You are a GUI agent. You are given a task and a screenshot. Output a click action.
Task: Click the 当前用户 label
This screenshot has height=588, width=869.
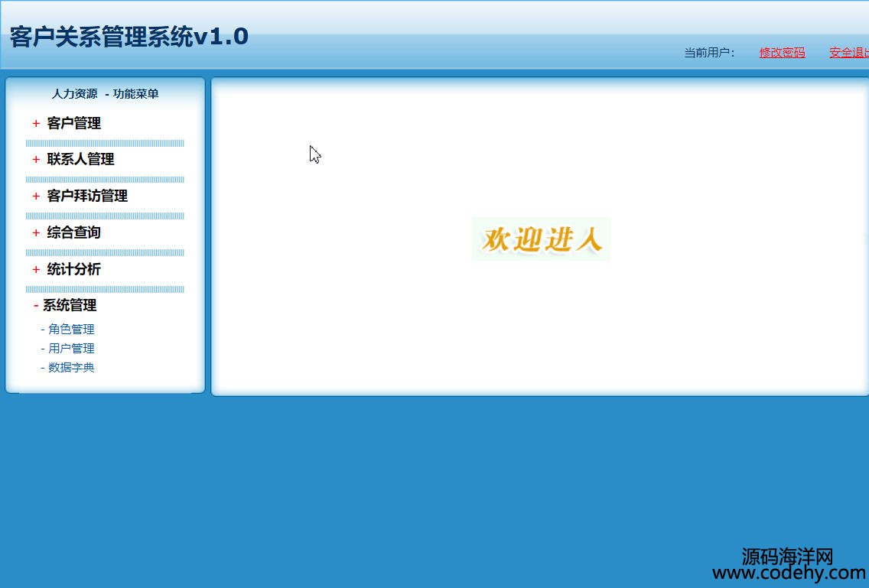(x=709, y=53)
